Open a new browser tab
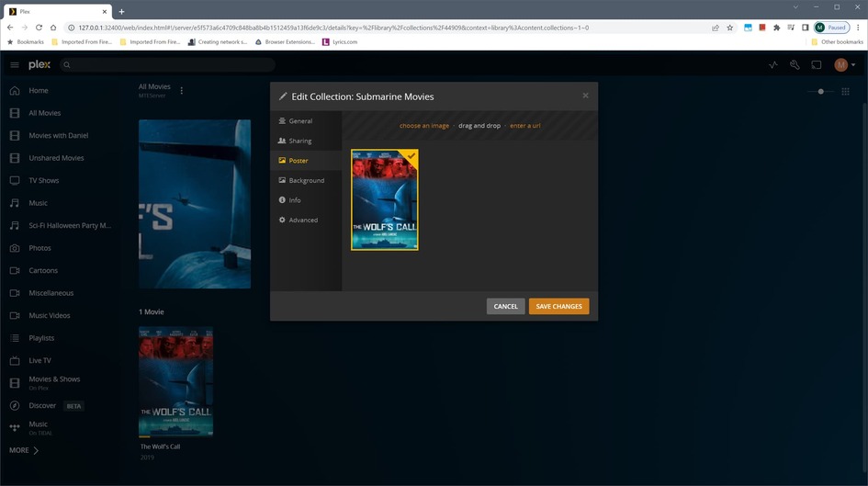The width and height of the screenshot is (868, 486). [121, 11]
